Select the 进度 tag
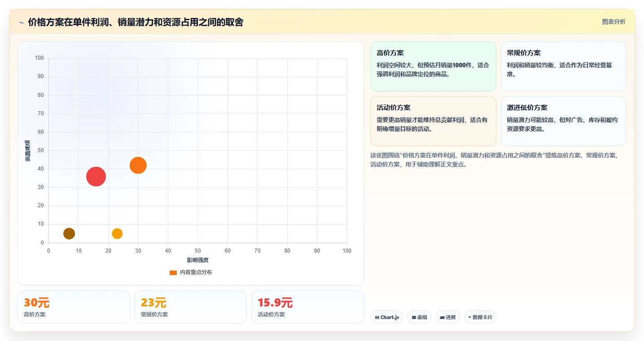Viewport: 644px width, 341px height. click(x=448, y=317)
